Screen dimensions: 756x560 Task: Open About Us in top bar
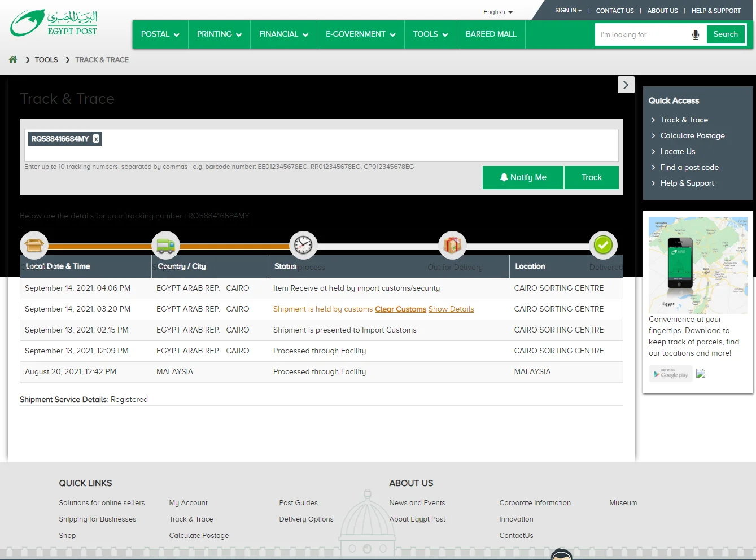(x=662, y=11)
